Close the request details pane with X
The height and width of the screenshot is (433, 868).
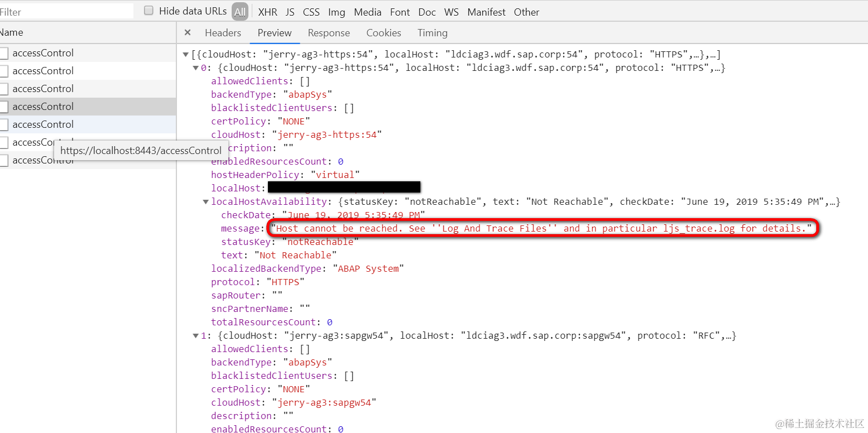coord(188,33)
